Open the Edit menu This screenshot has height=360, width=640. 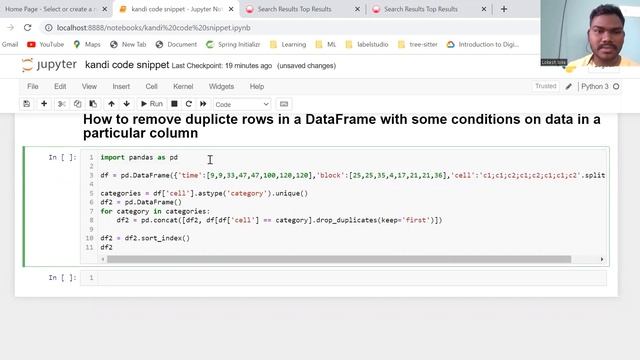pyautogui.click(x=60, y=87)
